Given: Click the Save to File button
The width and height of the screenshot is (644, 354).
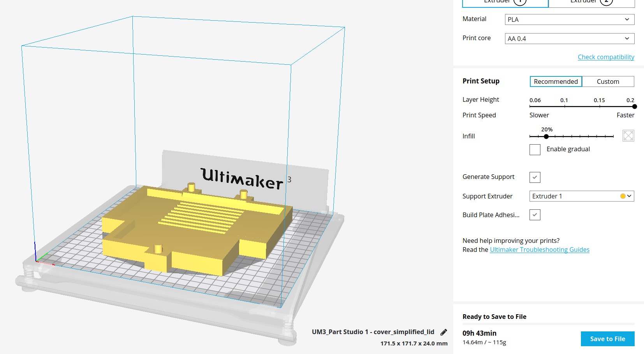Looking at the screenshot, I should tap(607, 339).
